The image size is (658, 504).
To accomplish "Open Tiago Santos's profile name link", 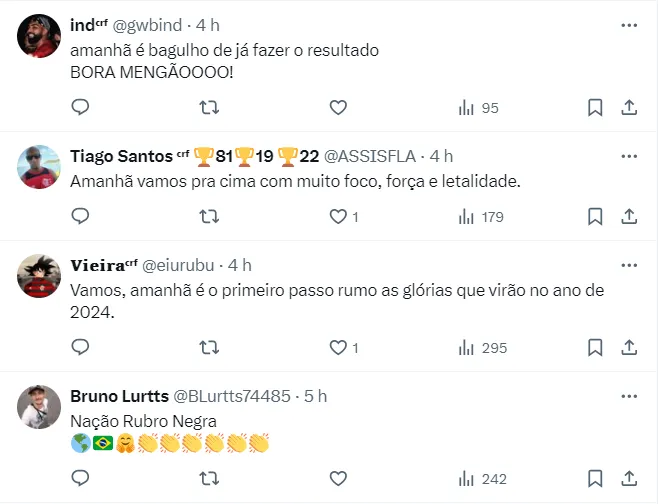I will pos(122,156).
